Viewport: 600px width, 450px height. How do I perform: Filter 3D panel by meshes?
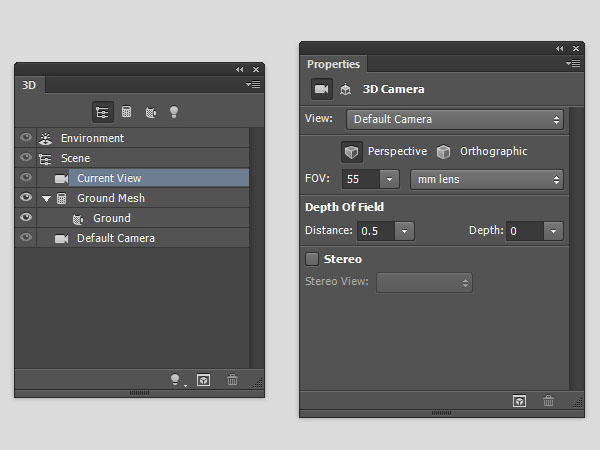click(127, 112)
